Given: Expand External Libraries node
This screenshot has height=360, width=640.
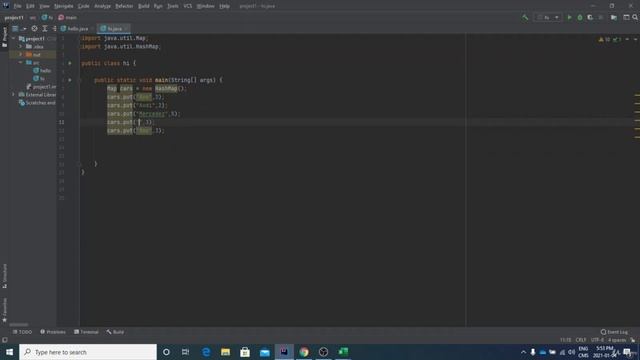Looking at the screenshot, I should (13, 95).
